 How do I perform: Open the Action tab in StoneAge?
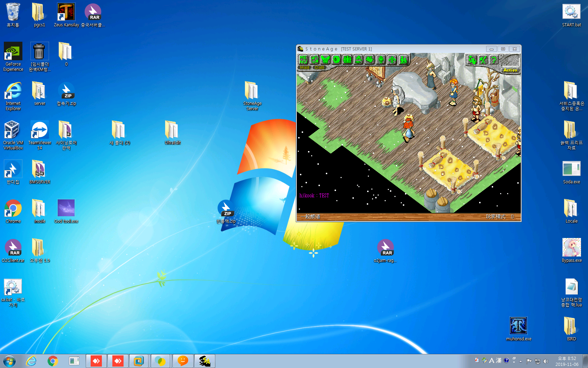[x=510, y=70]
